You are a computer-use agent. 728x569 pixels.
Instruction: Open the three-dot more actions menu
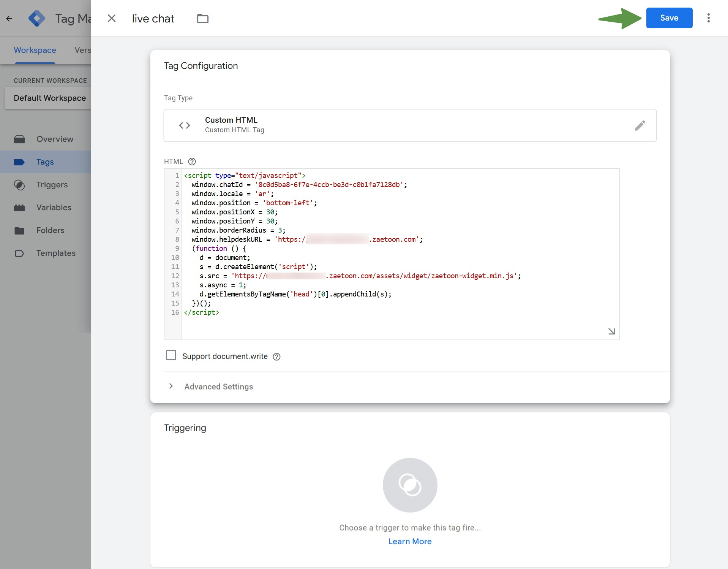[708, 18]
